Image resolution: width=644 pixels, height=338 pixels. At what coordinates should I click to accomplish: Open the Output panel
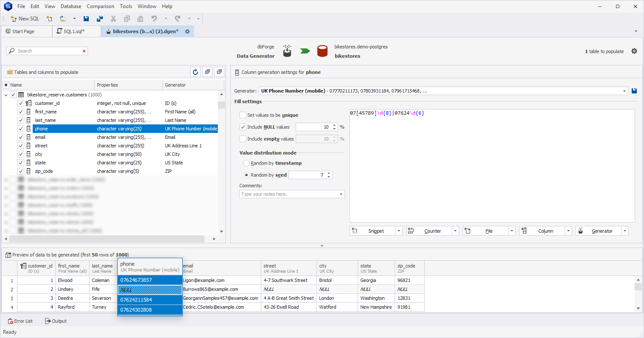(56, 321)
